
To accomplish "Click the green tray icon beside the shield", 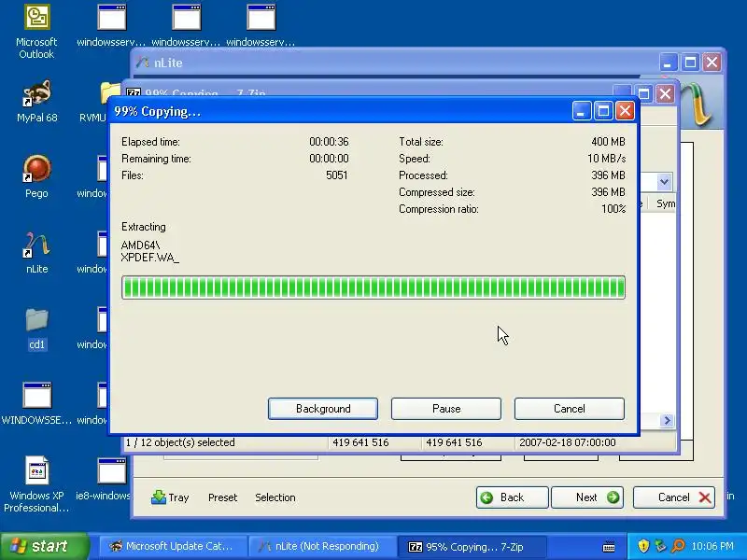I will point(660,546).
